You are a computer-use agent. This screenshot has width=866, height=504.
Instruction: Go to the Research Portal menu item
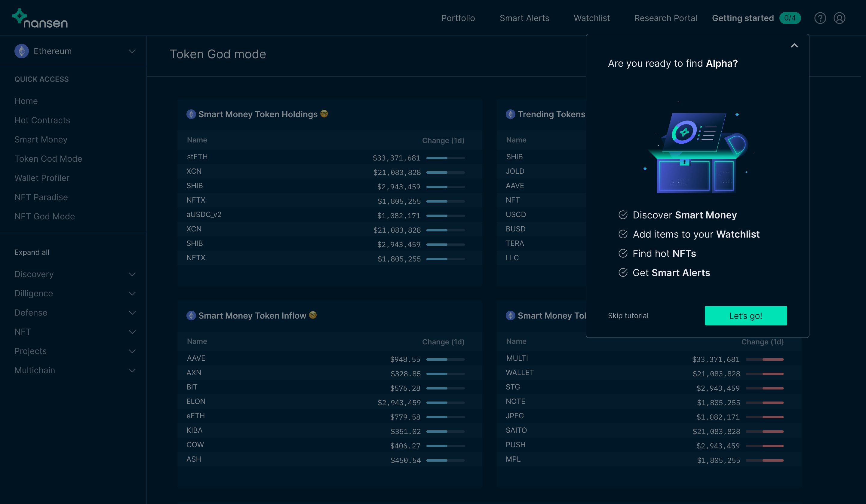[x=665, y=18]
